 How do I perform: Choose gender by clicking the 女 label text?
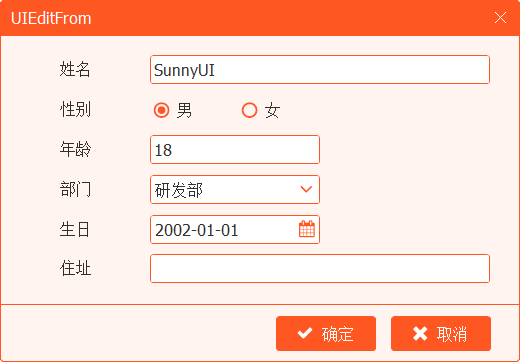click(272, 110)
